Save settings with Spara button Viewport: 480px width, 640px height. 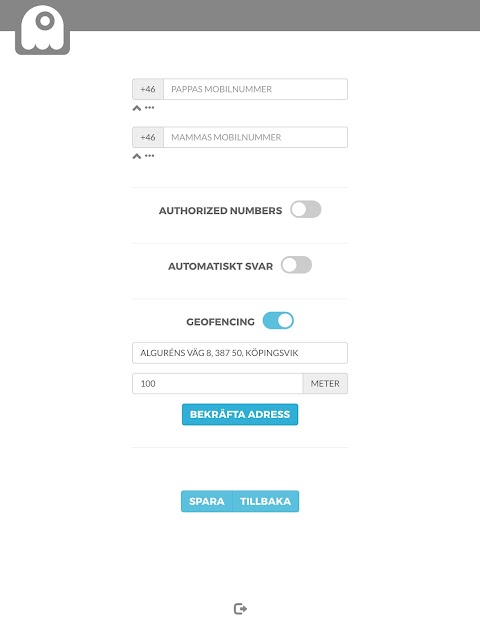[x=207, y=501]
